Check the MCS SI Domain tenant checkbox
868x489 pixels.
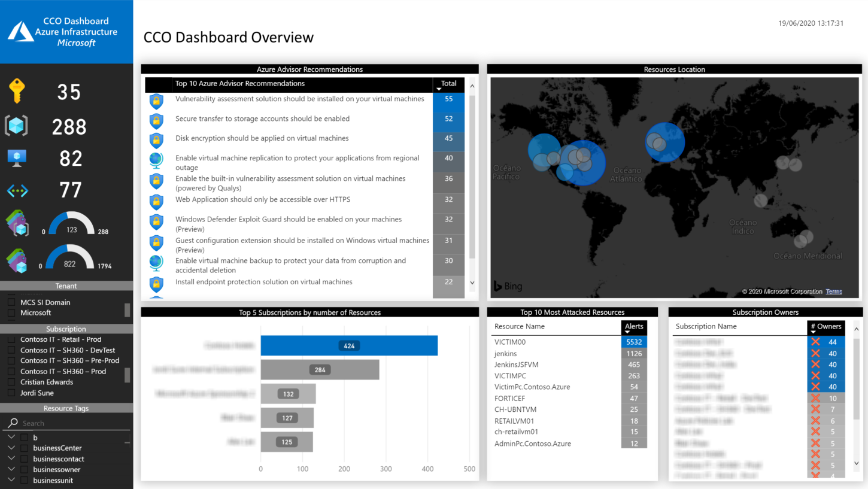click(11, 302)
